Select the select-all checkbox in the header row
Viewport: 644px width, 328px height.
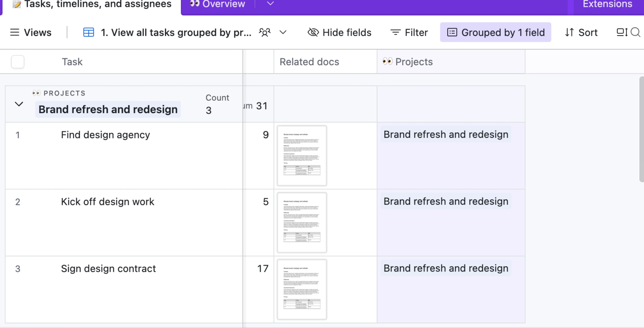pos(18,61)
